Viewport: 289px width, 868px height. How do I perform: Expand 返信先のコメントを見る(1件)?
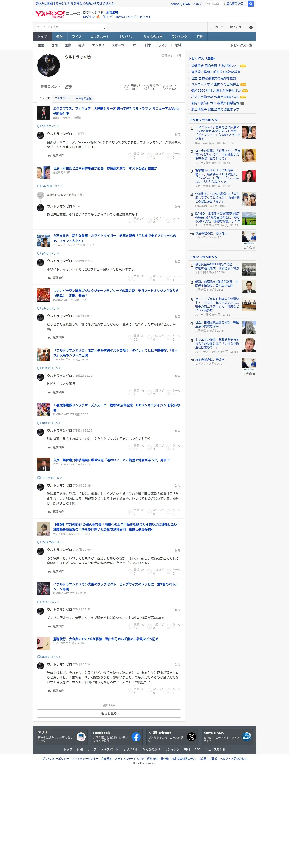click(x=65, y=195)
